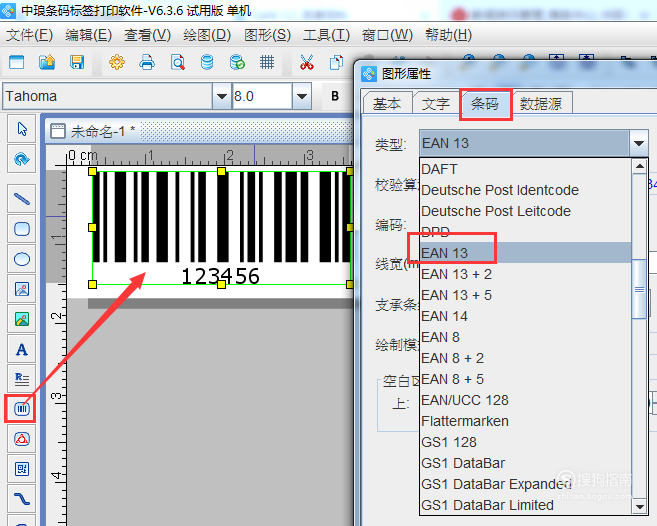Open the 编辑(E) menu
Screen dimensions: 657x526
pos(88,35)
